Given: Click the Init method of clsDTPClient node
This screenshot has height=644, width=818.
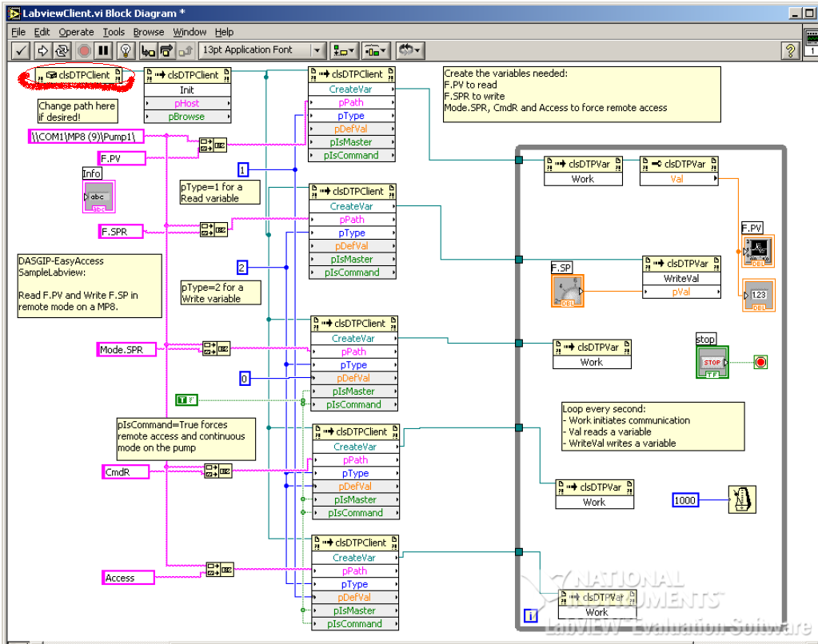Looking at the screenshot, I should coord(187,89).
